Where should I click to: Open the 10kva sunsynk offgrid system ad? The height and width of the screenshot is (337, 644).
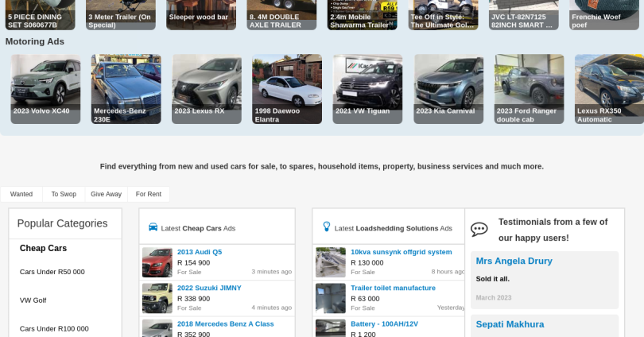(402, 252)
